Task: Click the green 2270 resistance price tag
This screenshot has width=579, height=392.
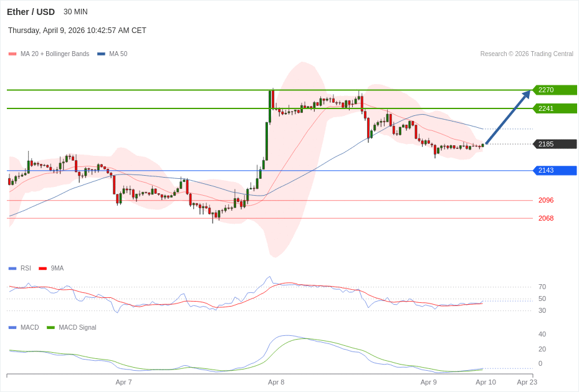Action: [x=554, y=90]
